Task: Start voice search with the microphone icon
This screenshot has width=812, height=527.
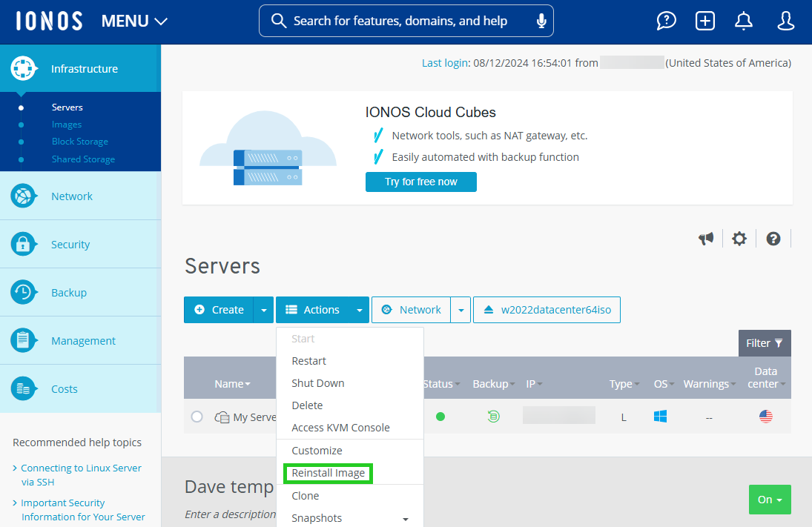Action: click(x=540, y=21)
